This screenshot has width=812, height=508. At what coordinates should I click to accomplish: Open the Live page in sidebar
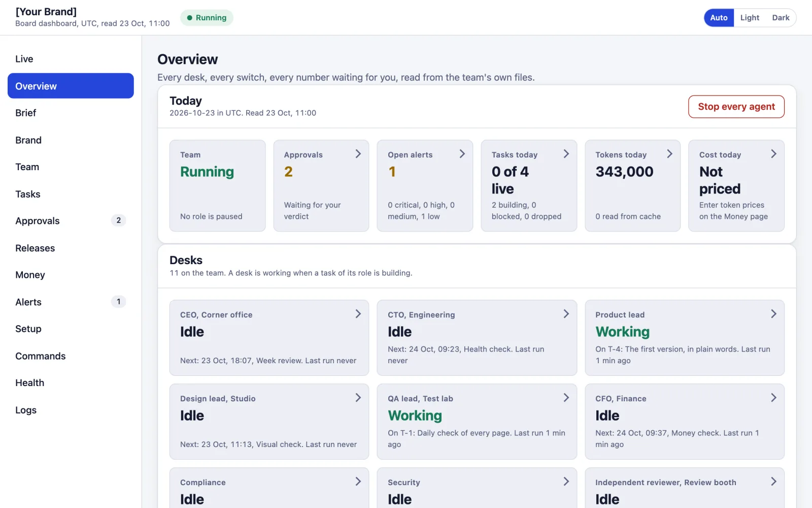[x=71, y=59]
